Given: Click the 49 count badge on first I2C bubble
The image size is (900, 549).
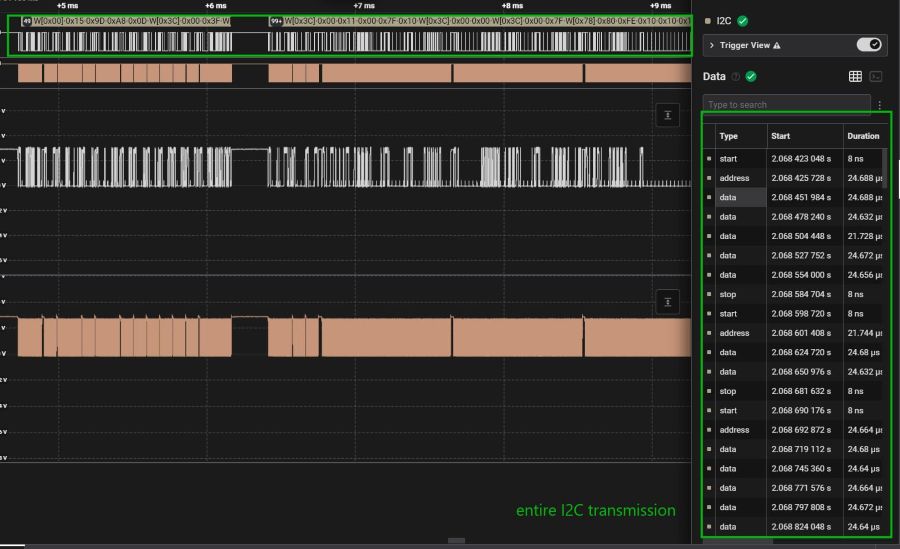Looking at the screenshot, I should (26, 21).
